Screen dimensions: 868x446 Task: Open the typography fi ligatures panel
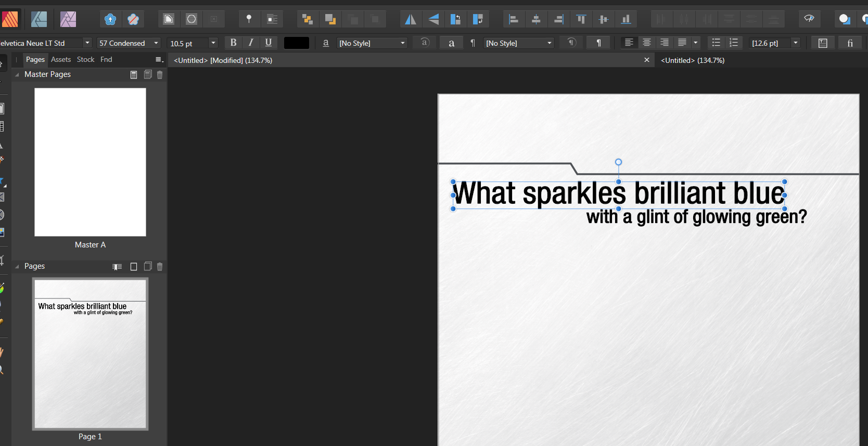tap(850, 43)
